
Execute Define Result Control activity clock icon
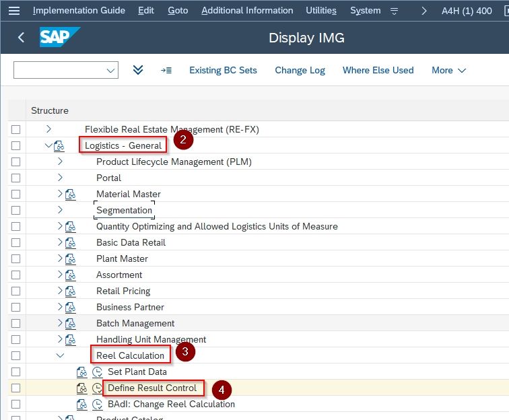coord(97,388)
